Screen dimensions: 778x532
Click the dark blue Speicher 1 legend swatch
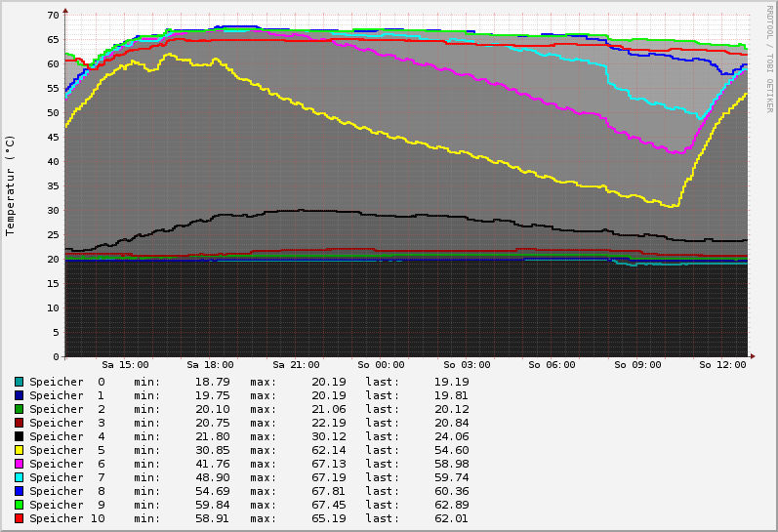(19, 395)
